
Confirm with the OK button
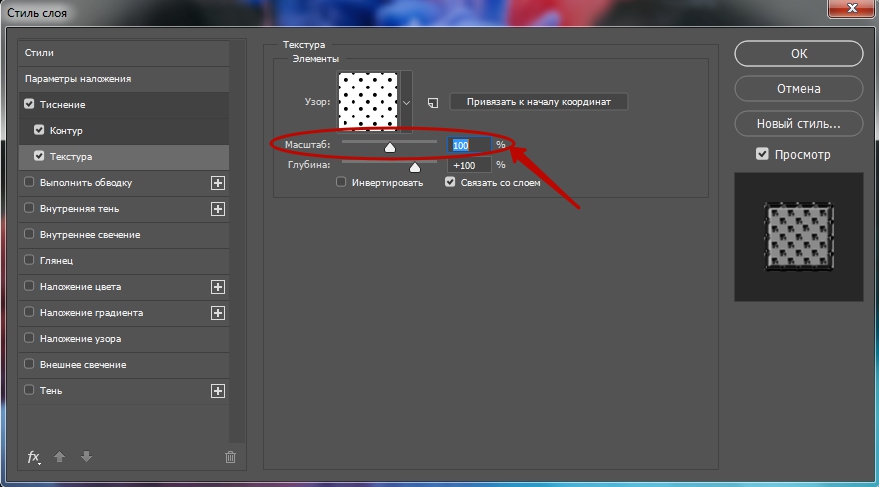tap(799, 54)
